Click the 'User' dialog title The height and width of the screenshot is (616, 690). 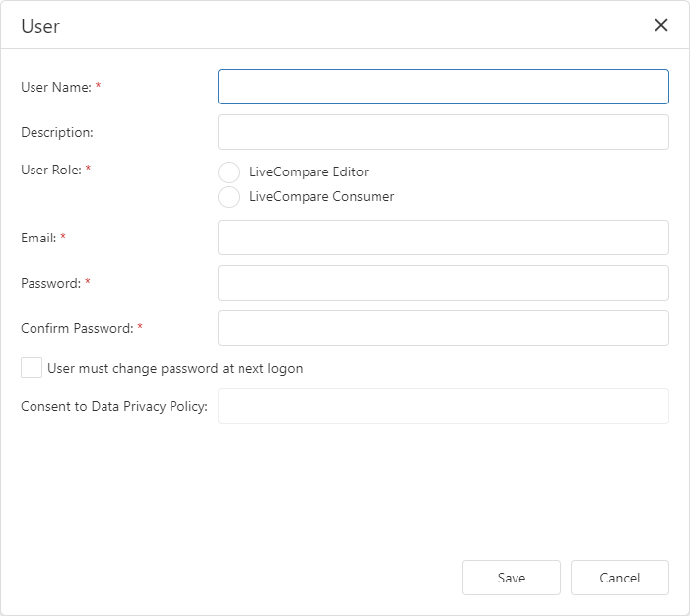point(40,26)
